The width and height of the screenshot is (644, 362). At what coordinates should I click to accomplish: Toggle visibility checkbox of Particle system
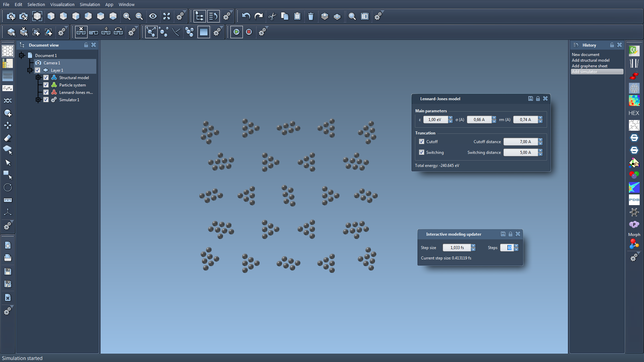tap(46, 85)
